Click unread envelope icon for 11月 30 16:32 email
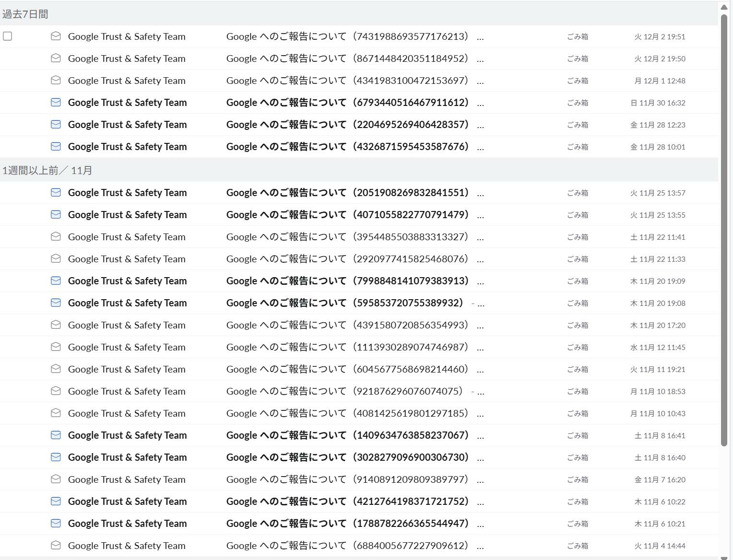733x560 pixels. click(x=56, y=103)
